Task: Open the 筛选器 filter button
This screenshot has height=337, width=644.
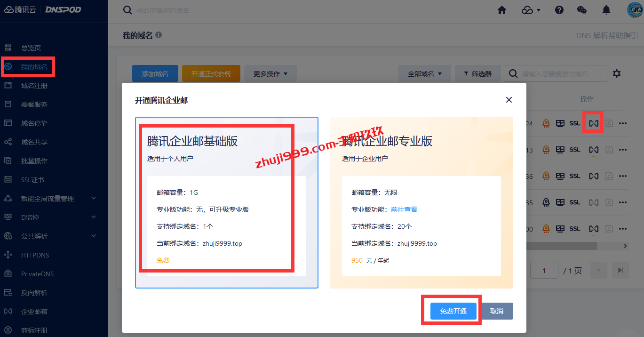Action: click(x=477, y=74)
